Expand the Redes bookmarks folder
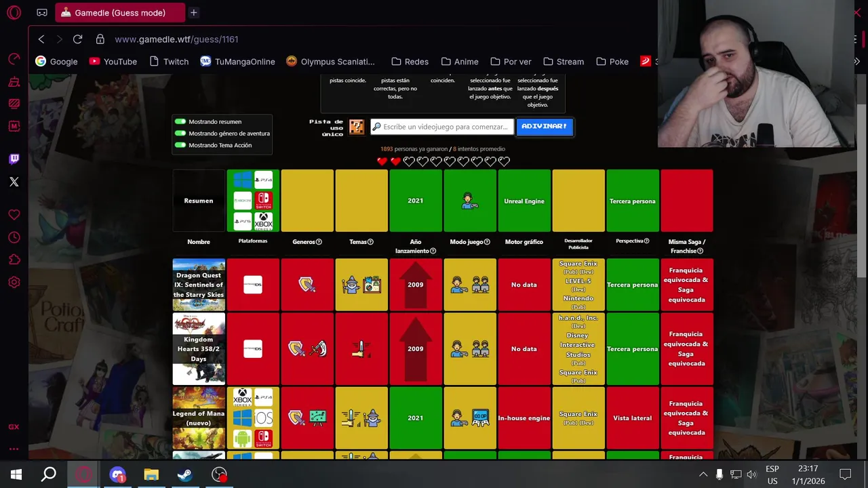The image size is (868, 488). click(410, 62)
